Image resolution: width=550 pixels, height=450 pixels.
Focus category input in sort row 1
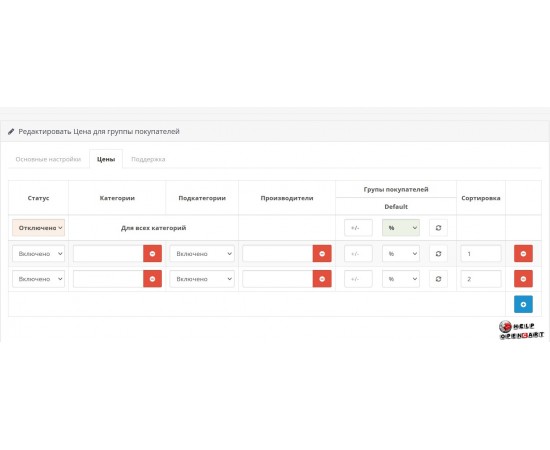(108, 254)
